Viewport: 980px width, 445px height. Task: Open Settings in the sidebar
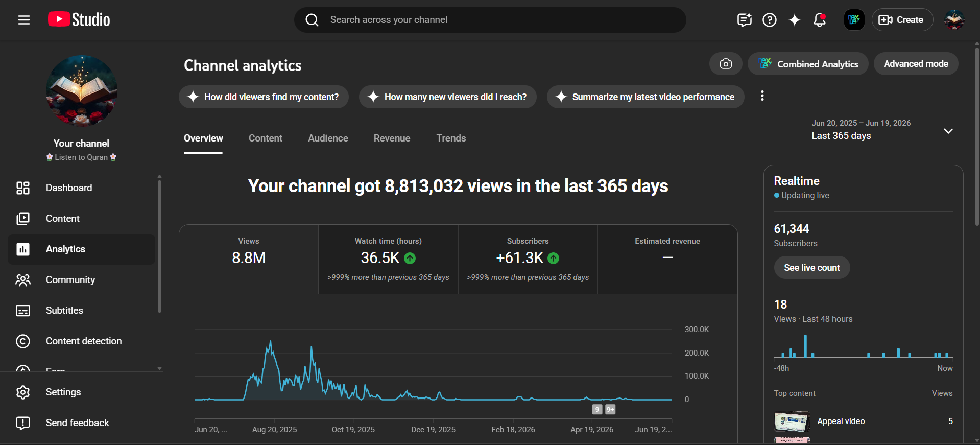coord(82,392)
